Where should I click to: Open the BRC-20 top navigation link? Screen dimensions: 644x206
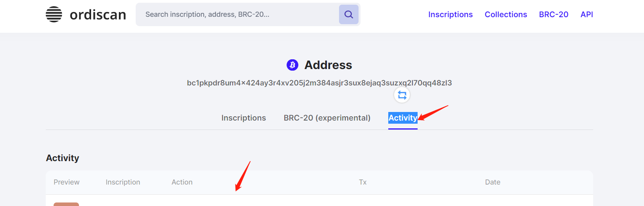[553, 14]
